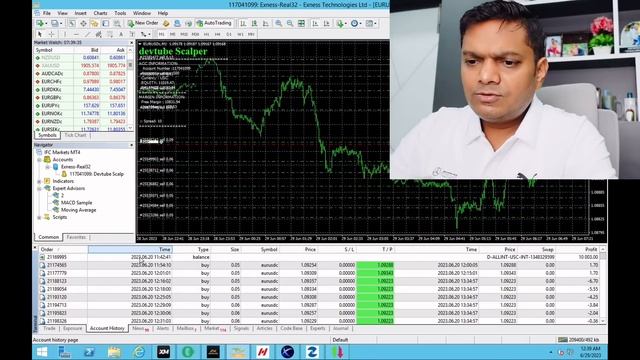Switch to the Tick Chart tab
640x360 pixels.
tap(76, 135)
